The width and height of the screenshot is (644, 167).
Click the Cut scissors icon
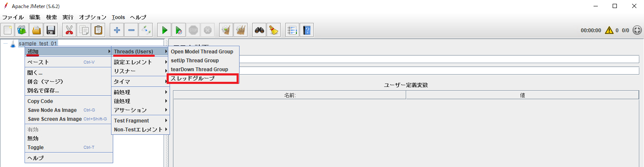[x=69, y=30]
